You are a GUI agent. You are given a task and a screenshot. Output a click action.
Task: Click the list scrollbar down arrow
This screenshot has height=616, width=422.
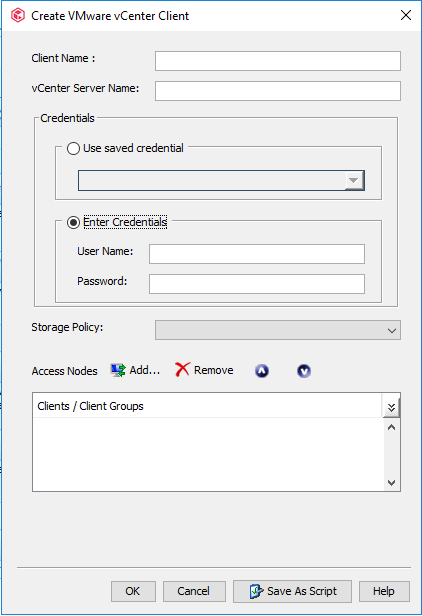(x=391, y=482)
